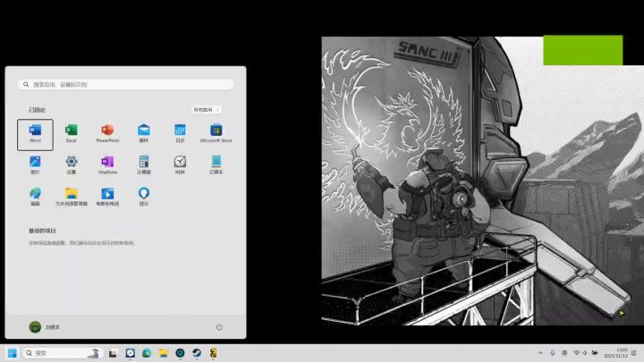644x362 pixels.
Task: Click the microphone tray icon
Action: (553, 353)
